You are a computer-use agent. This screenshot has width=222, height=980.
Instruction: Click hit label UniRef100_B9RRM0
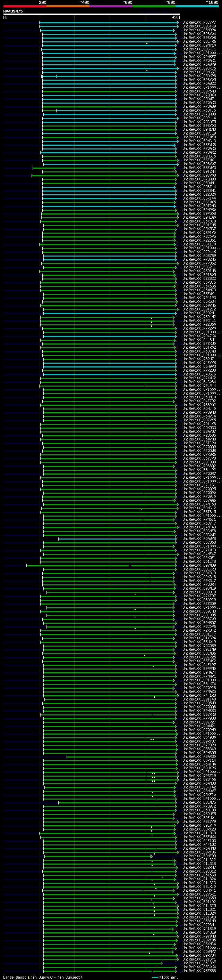pos(199,669)
